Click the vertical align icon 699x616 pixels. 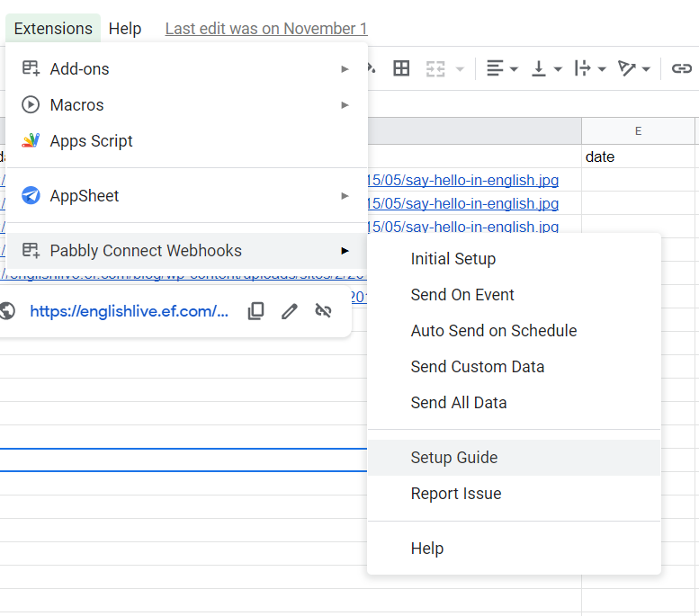(x=539, y=68)
